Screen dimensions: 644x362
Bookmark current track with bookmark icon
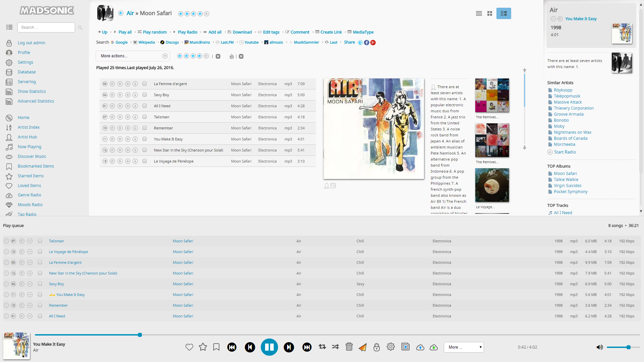tap(216, 347)
